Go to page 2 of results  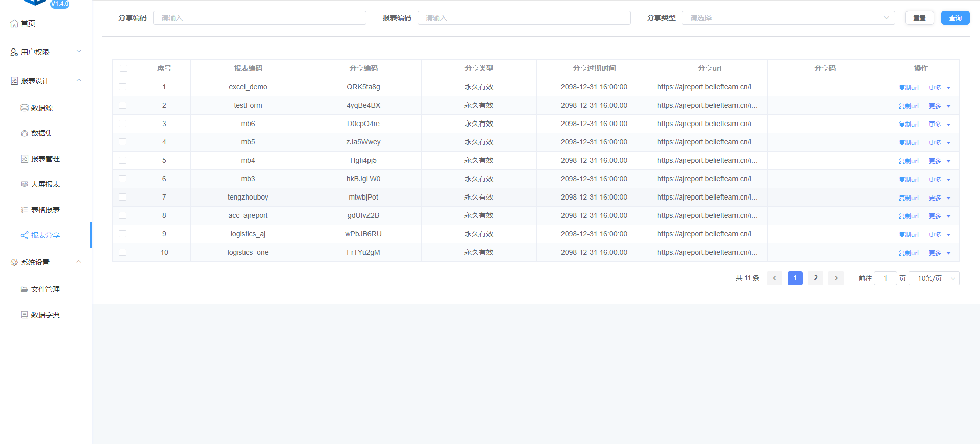(x=816, y=278)
